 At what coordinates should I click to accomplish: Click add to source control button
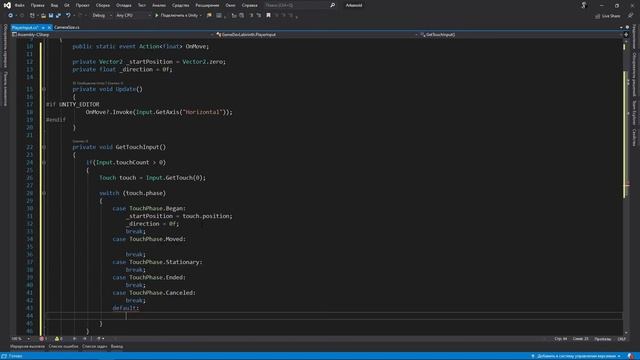576,356
